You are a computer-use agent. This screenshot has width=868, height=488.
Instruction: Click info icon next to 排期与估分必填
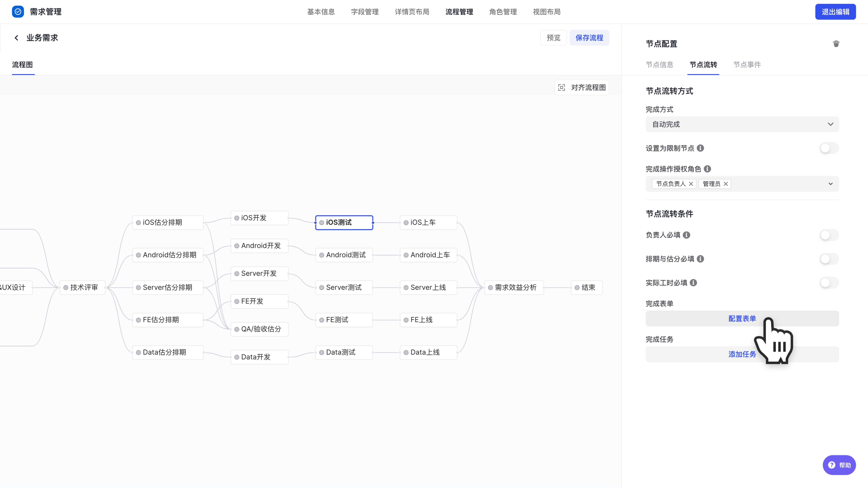[x=700, y=259]
